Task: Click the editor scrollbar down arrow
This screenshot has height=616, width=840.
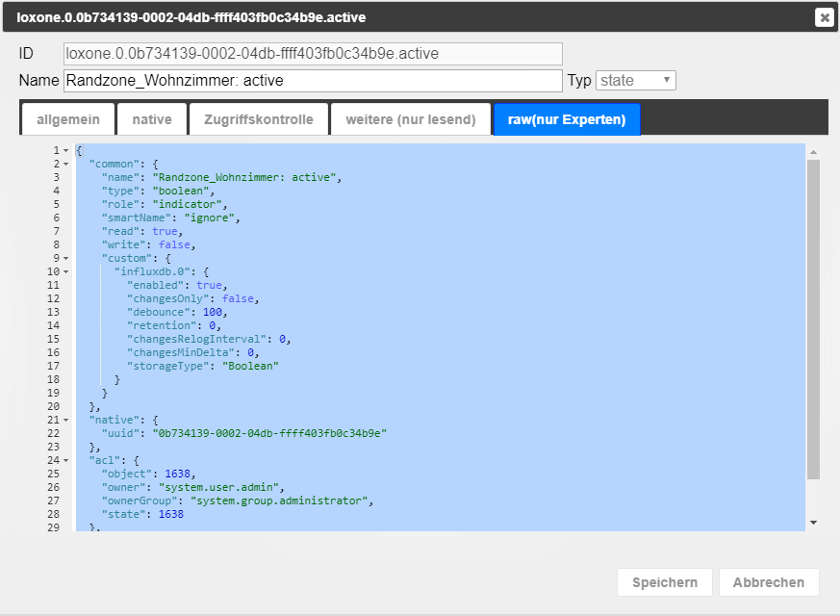Action: click(x=814, y=523)
